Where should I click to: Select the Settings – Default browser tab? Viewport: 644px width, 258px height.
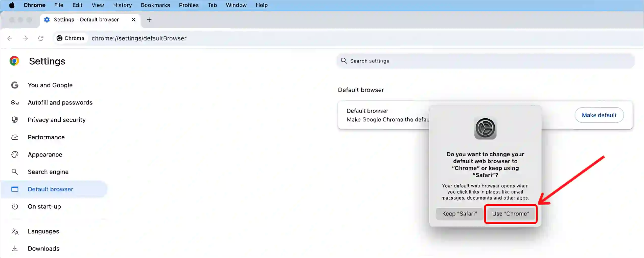[90, 20]
